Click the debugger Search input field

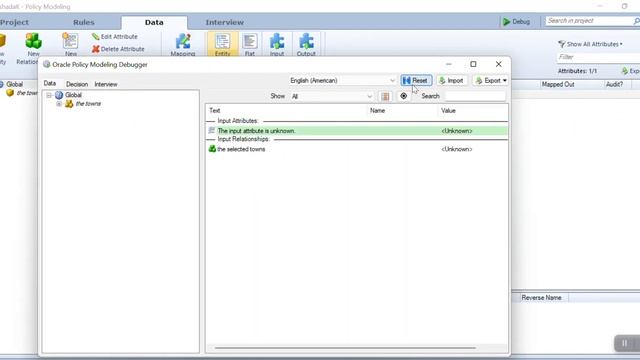tap(475, 96)
